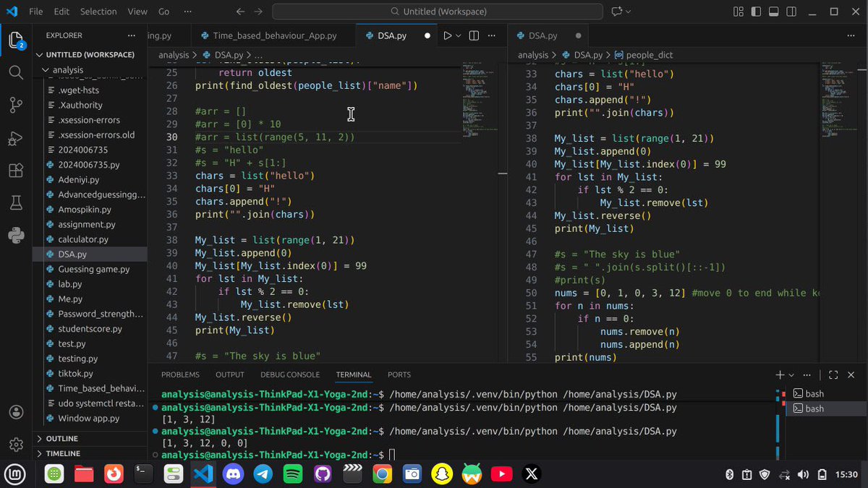Image resolution: width=868 pixels, height=488 pixels.
Task: Expand the TIMELINE section
Action: [90, 453]
